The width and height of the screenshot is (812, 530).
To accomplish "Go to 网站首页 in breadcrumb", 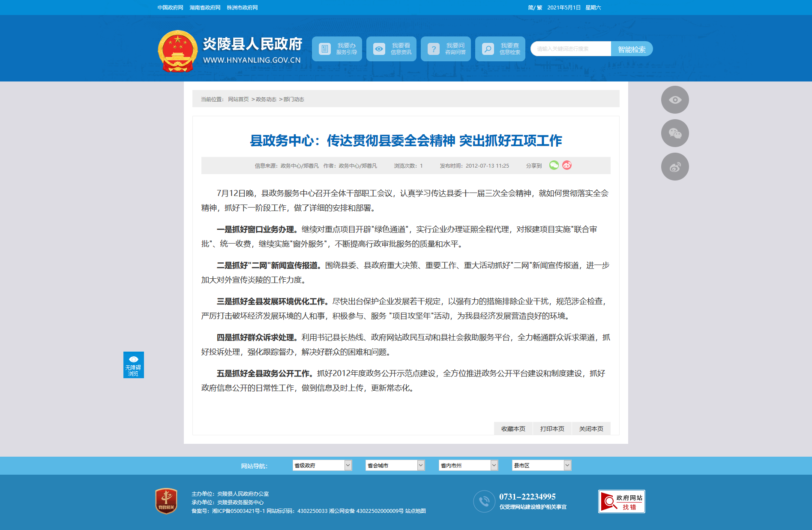I will [238, 99].
